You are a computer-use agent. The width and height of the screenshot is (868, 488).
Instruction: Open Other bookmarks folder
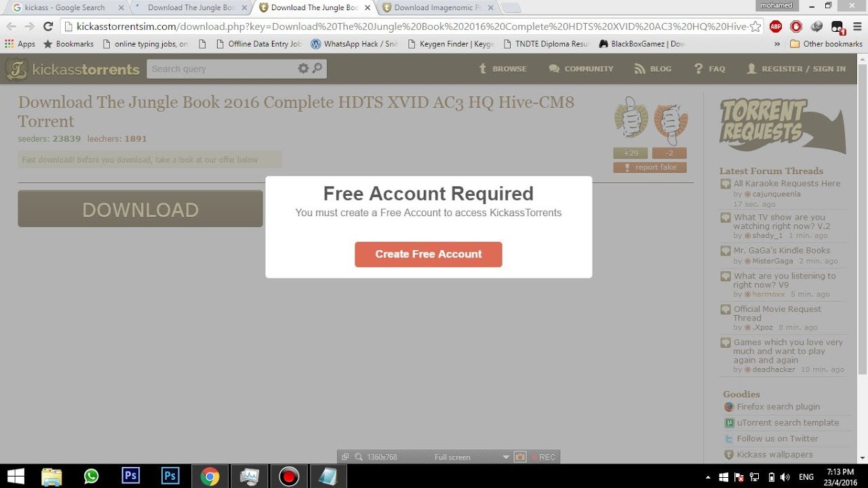point(826,43)
